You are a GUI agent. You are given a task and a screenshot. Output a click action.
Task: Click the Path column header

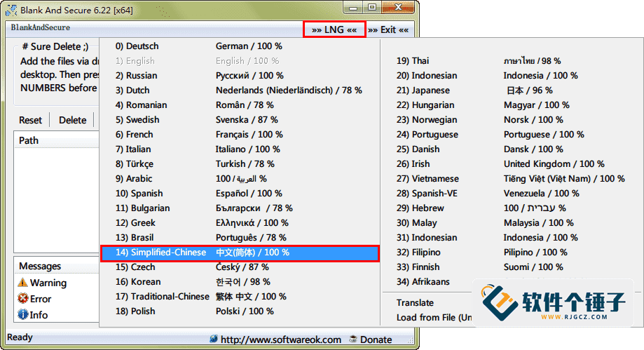[29, 140]
